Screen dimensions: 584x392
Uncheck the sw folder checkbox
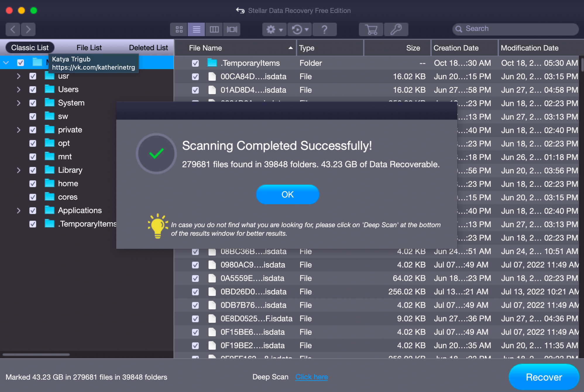click(x=33, y=116)
